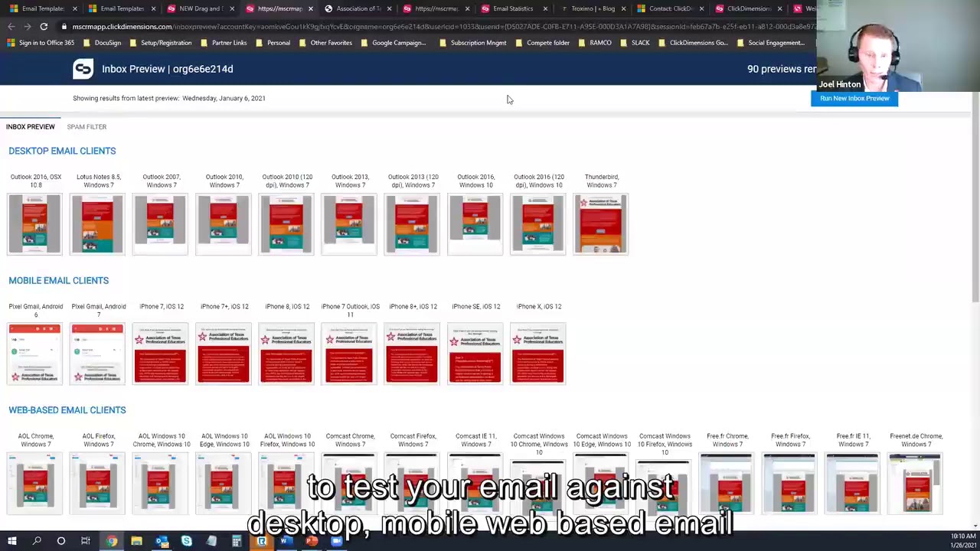The width and height of the screenshot is (980, 551).
Task: Open iPhone SE, iOS 12 preview thumbnail
Action: coord(475,354)
